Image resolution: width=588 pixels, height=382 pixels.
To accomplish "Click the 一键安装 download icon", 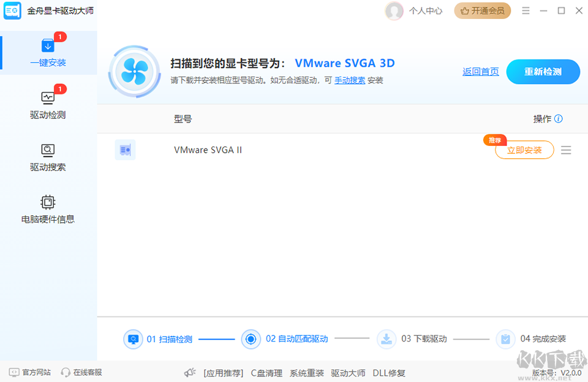I will coord(48,46).
